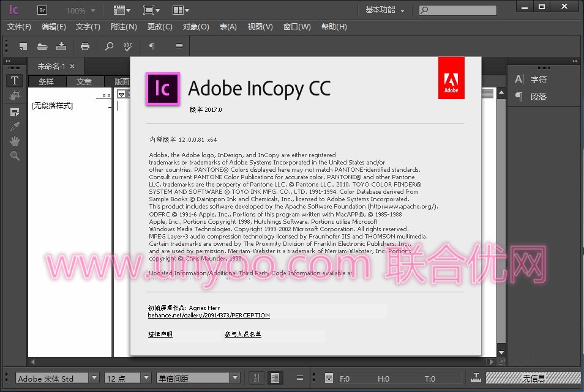Viewport: 584px width, 392px height.
Task: Open the 编辑(E) menu
Action: coord(54,27)
